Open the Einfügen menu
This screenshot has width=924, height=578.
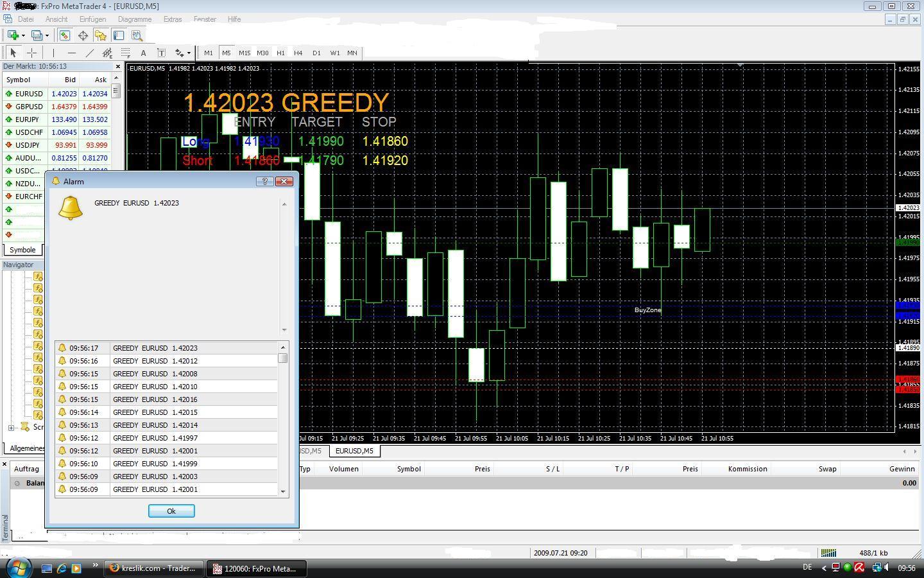point(92,19)
